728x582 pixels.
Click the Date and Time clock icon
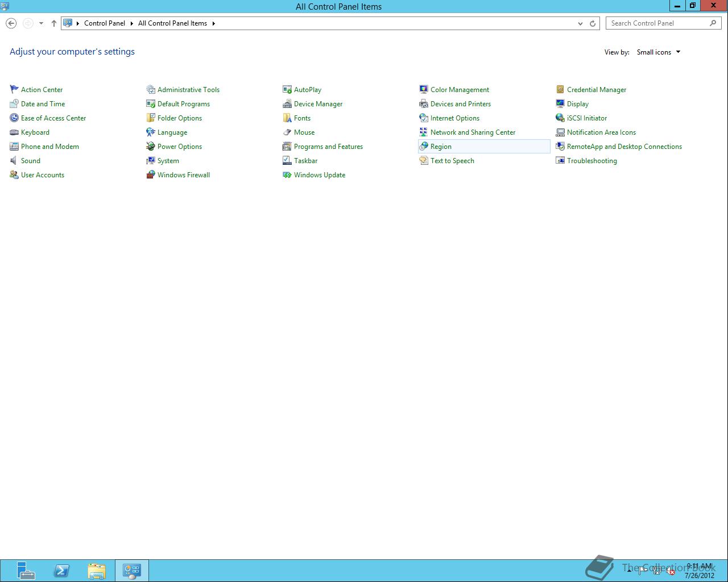14,103
